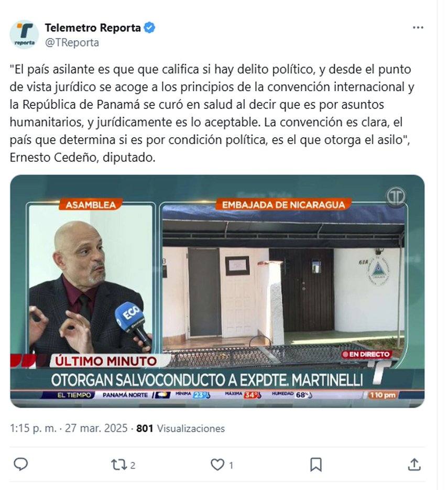Retweet this post via the repost icon
Viewport: 448px width, 490px height.
tap(119, 465)
